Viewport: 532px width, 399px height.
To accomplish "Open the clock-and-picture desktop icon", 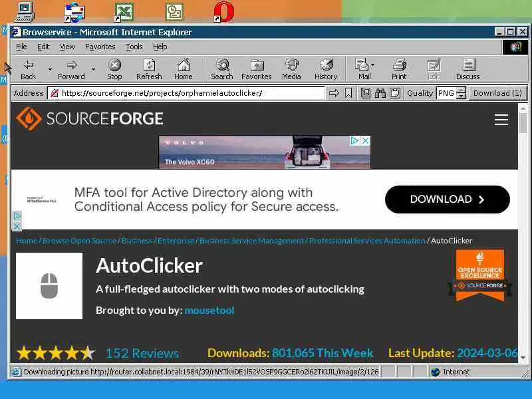I will (x=174, y=12).
